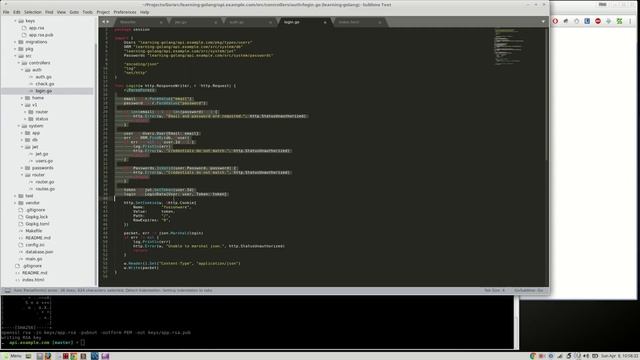The height and width of the screenshot is (360, 640).
Task: Open the File menu
Action: 6,12
